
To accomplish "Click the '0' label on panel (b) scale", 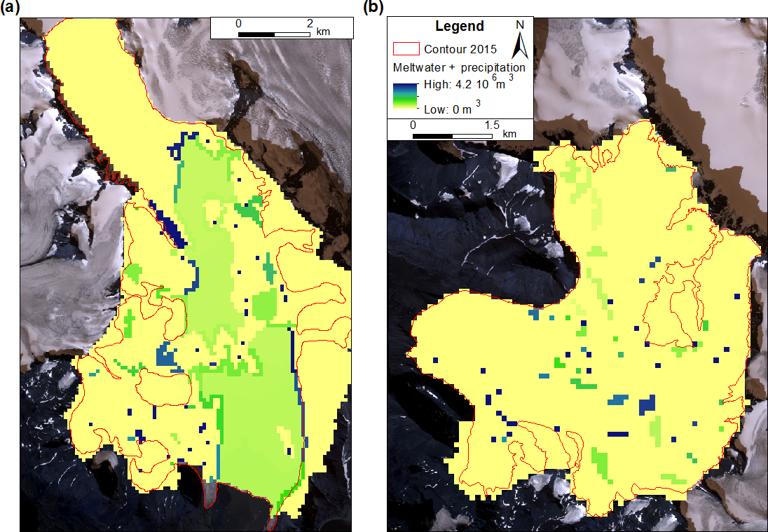I will click(x=413, y=124).
